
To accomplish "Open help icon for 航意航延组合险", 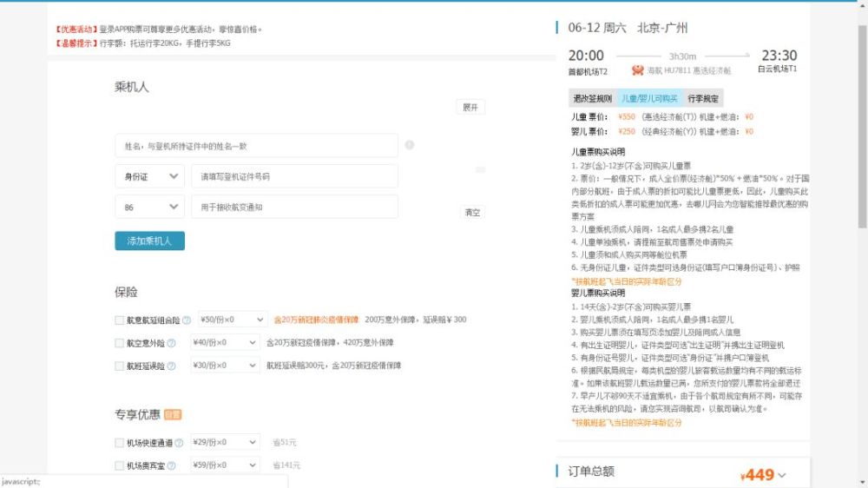I will pyautogui.click(x=187, y=320).
